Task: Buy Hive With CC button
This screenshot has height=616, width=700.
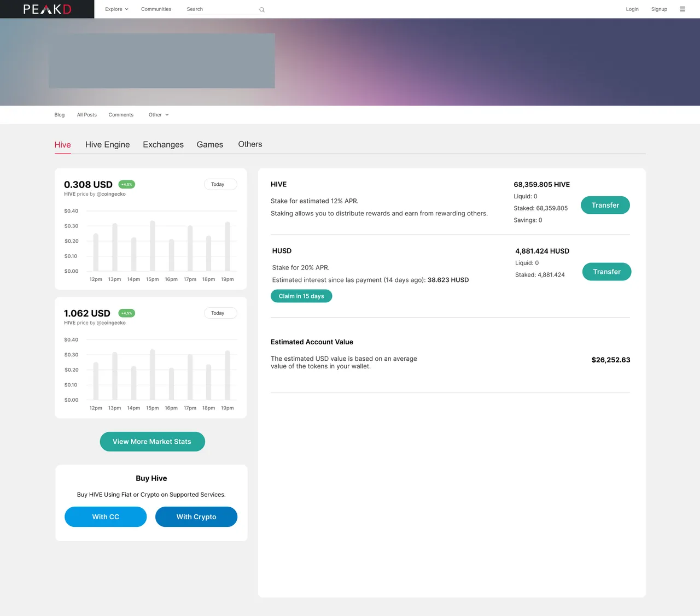Action: (x=106, y=517)
